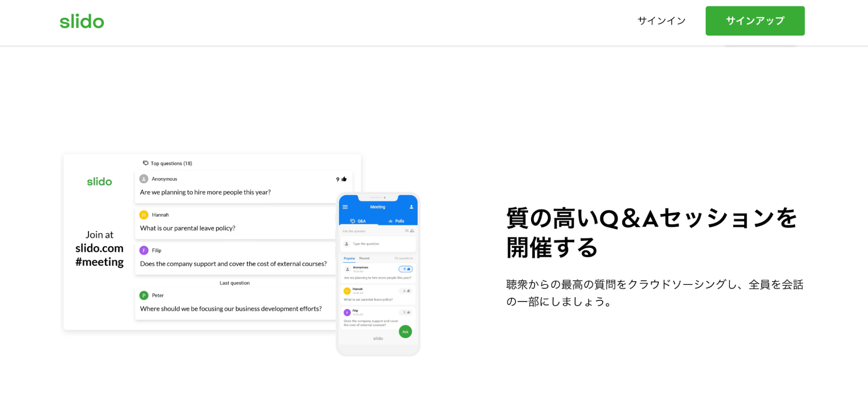Image resolution: width=868 pixels, height=414 pixels.
Task: Click Peter's green P avatar
Action: [x=144, y=295]
